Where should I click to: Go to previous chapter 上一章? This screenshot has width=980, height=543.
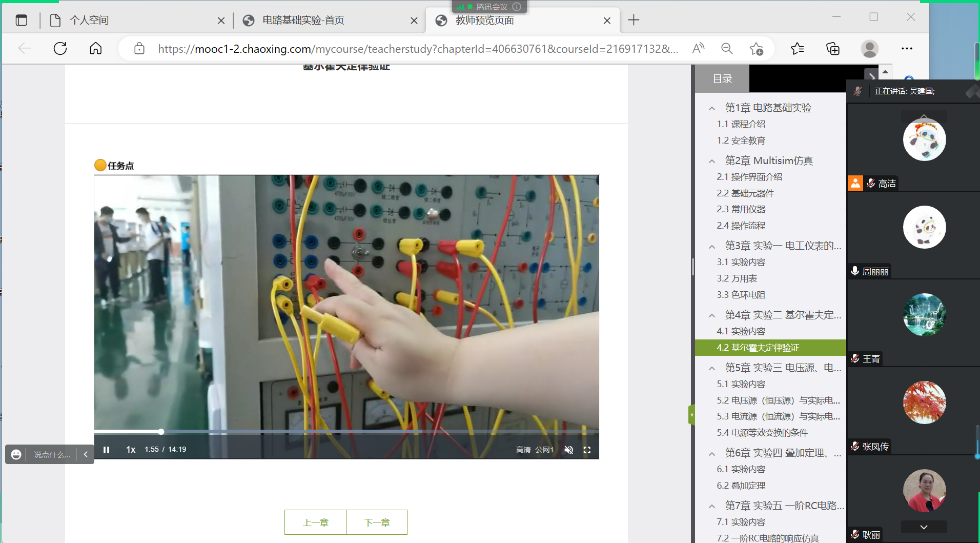[x=315, y=522]
